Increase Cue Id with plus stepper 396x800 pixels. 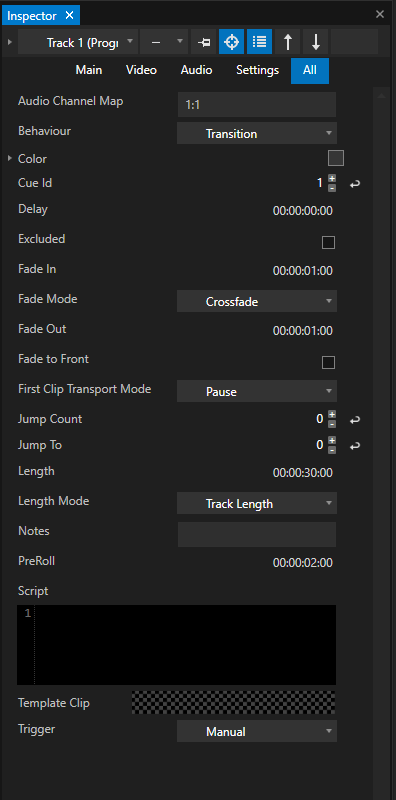332,179
